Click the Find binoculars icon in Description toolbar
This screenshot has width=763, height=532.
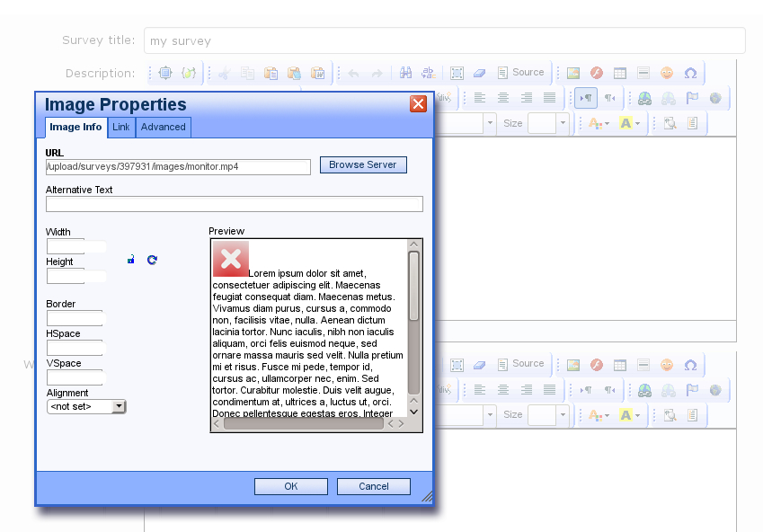click(405, 73)
